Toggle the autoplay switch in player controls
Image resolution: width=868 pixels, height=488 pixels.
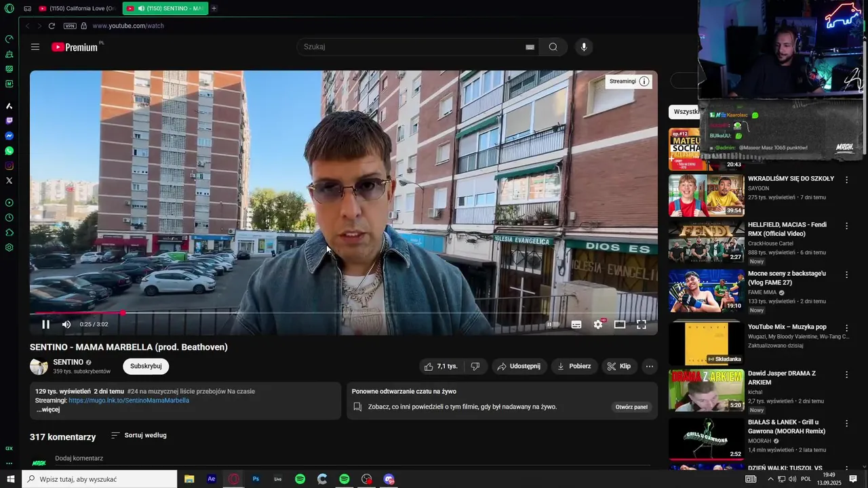click(553, 325)
